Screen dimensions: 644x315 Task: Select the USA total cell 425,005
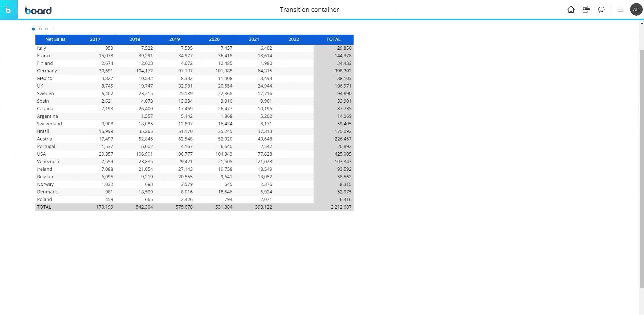point(343,154)
